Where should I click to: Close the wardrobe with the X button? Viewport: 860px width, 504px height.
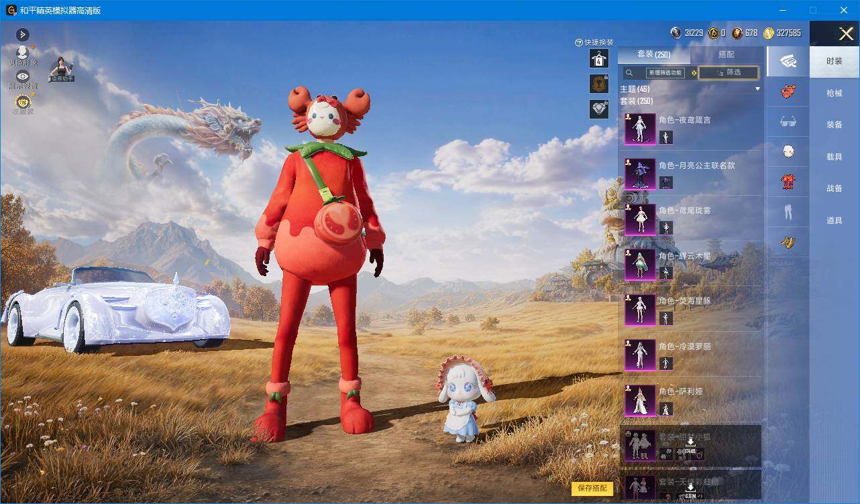point(846,34)
